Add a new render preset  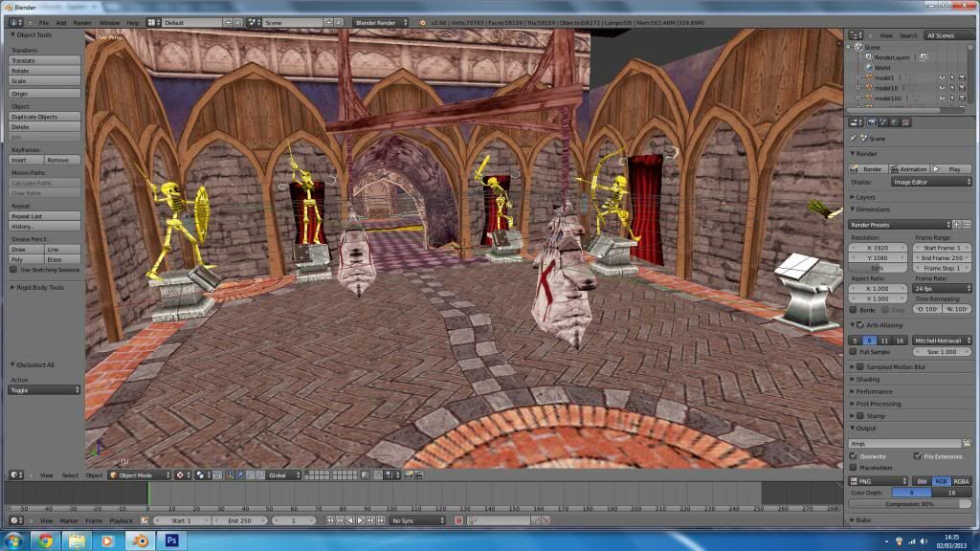coord(957,224)
